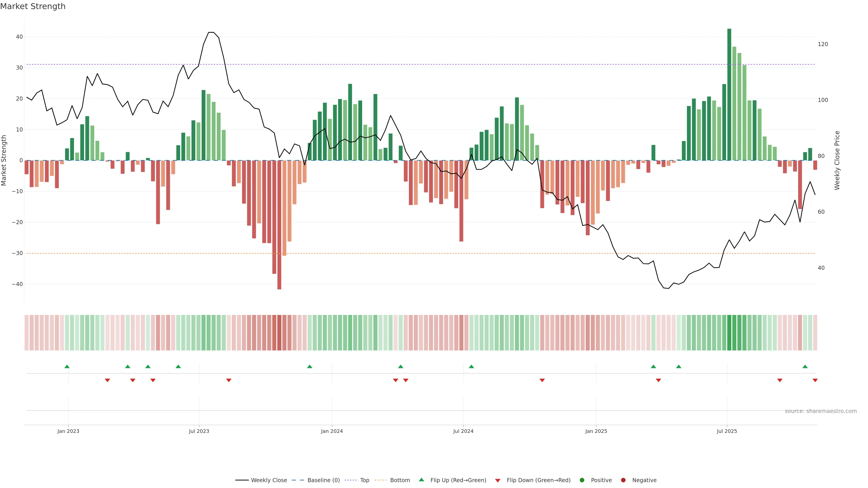Image resolution: width=868 pixels, height=488 pixels.
Task: Click the Positive green circle legend icon
Action: tap(582, 480)
